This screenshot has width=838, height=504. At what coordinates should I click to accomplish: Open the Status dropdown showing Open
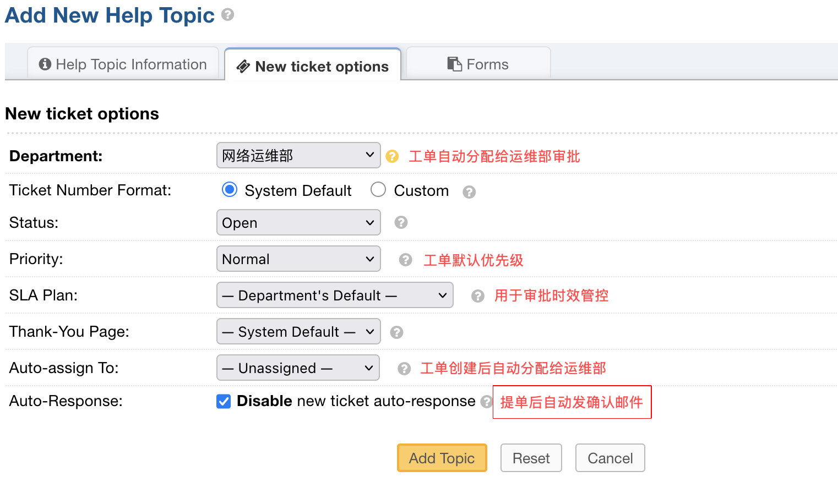point(298,223)
